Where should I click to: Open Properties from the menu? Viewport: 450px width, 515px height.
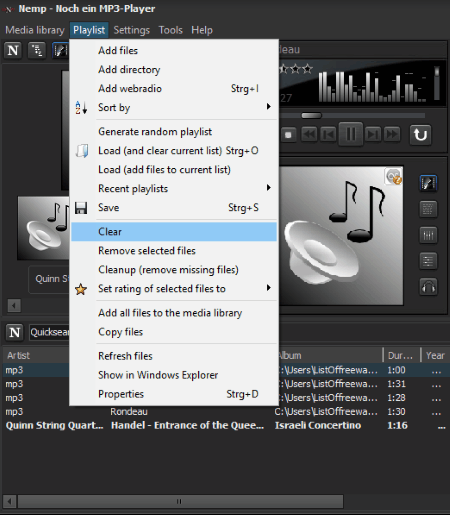tap(174, 394)
